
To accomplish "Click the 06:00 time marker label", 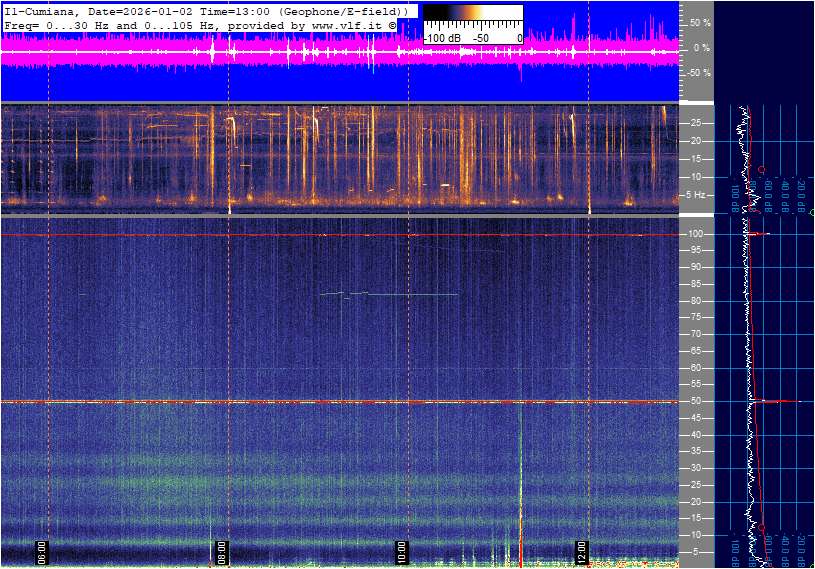I will coord(43,550).
